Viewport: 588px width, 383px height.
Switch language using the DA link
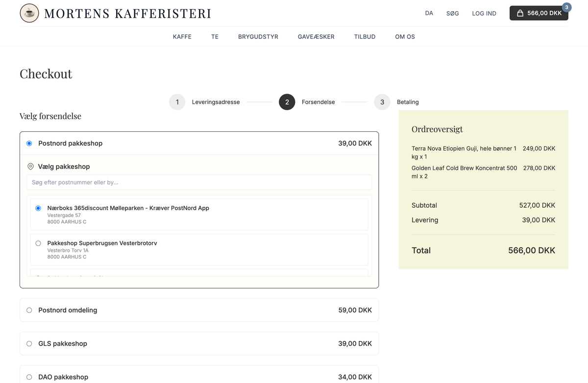(429, 13)
